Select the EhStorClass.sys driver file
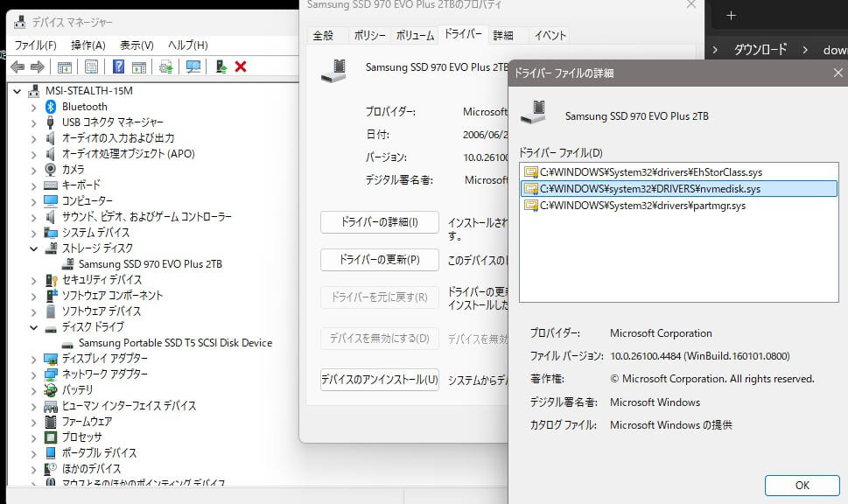 click(650, 171)
